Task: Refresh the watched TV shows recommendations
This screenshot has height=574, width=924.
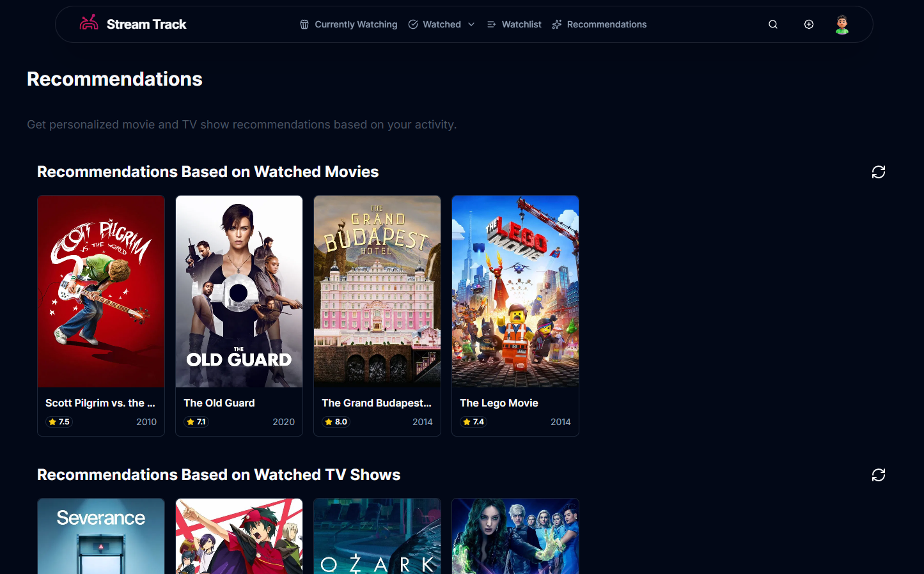Action: [x=878, y=475]
